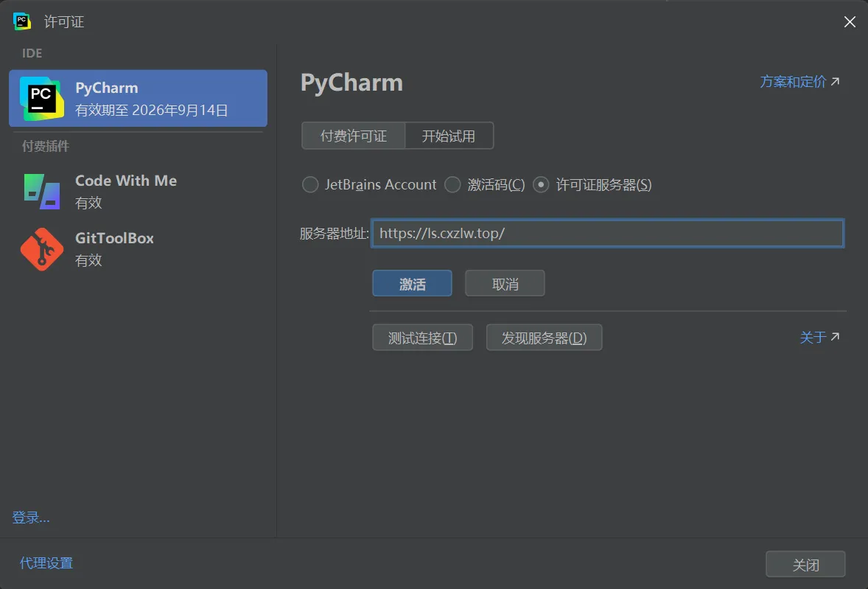Click the PyCharm logo icon in sidebar

pyautogui.click(x=41, y=99)
